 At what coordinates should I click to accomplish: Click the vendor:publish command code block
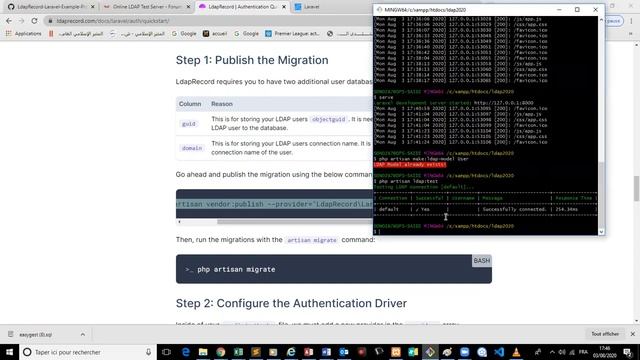274,204
